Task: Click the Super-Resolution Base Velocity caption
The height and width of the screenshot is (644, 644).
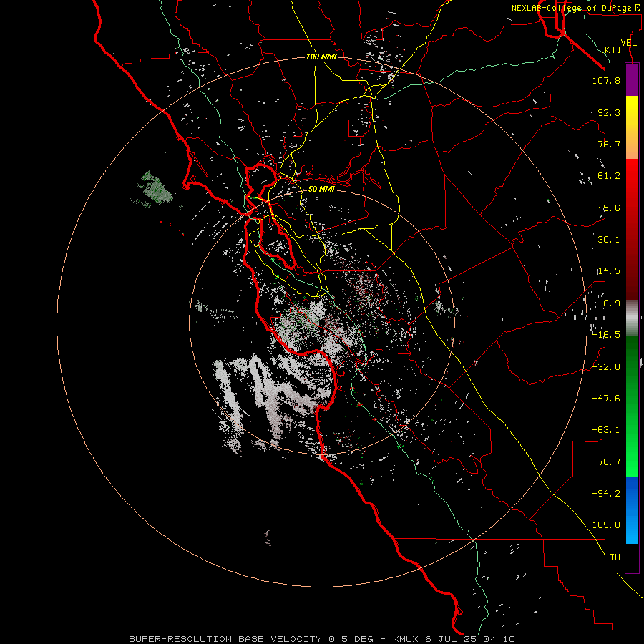Action: point(322,639)
